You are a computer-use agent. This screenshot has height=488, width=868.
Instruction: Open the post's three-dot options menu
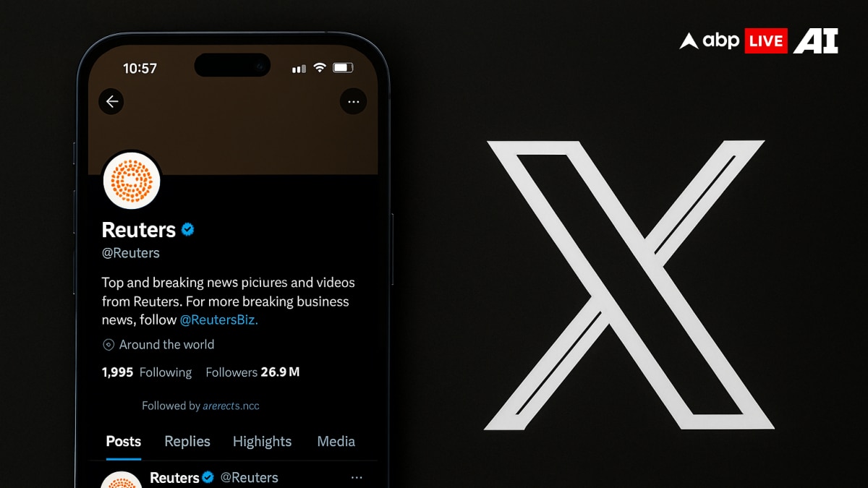pyautogui.click(x=357, y=477)
